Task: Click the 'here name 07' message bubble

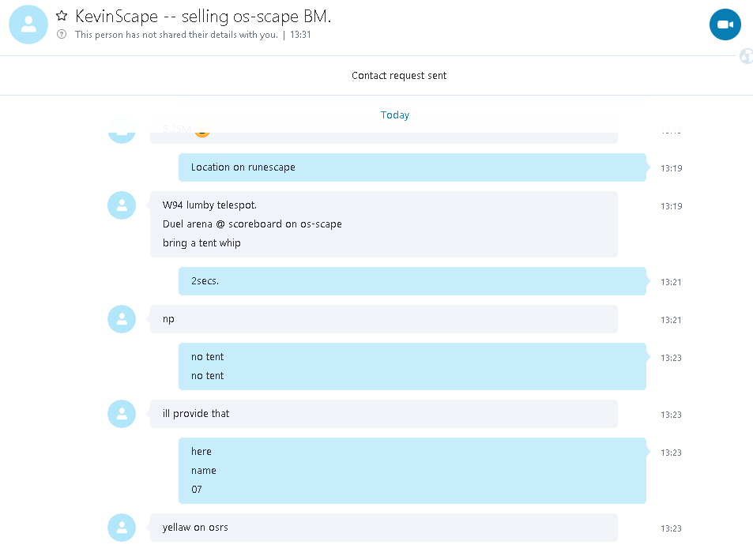Action: pos(412,470)
